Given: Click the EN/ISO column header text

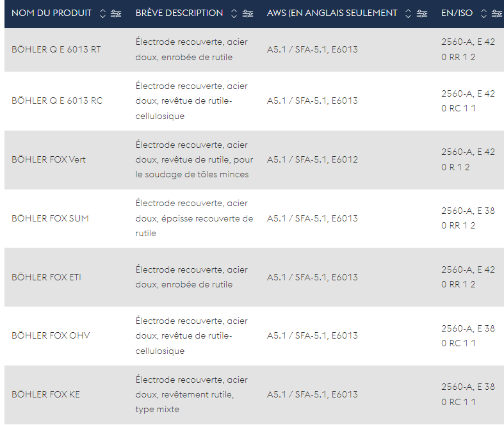Looking at the screenshot, I should (457, 13).
